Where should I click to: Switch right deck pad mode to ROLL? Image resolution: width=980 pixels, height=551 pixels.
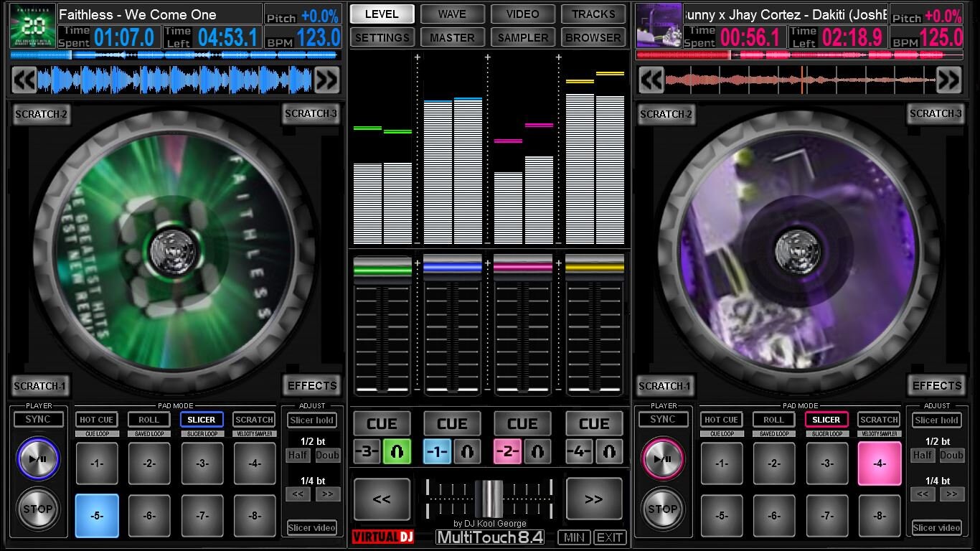pos(773,420)
